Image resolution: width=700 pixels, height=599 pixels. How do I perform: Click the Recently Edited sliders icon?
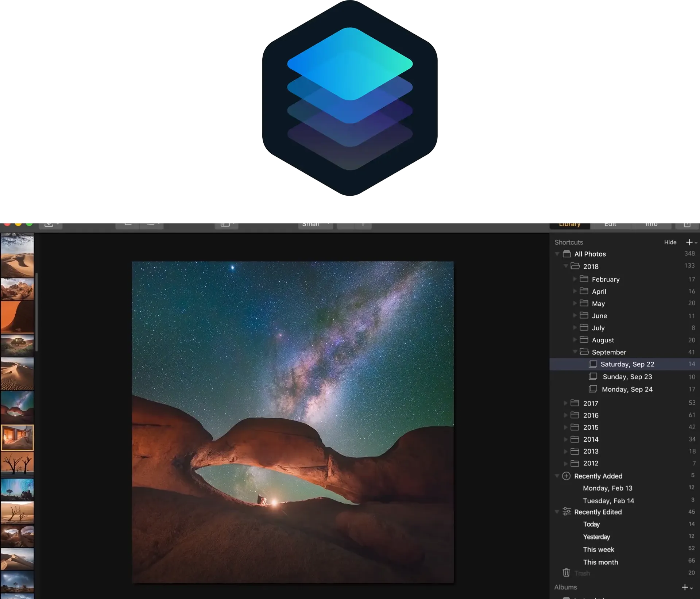point(566,511)
